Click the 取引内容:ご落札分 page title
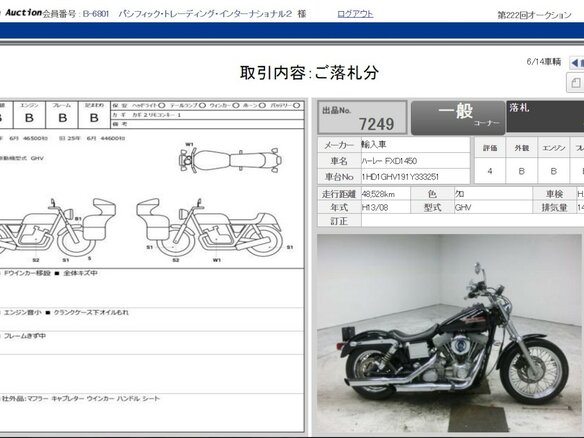The width and height of the screenshot is (584, 438). (309, 73)
